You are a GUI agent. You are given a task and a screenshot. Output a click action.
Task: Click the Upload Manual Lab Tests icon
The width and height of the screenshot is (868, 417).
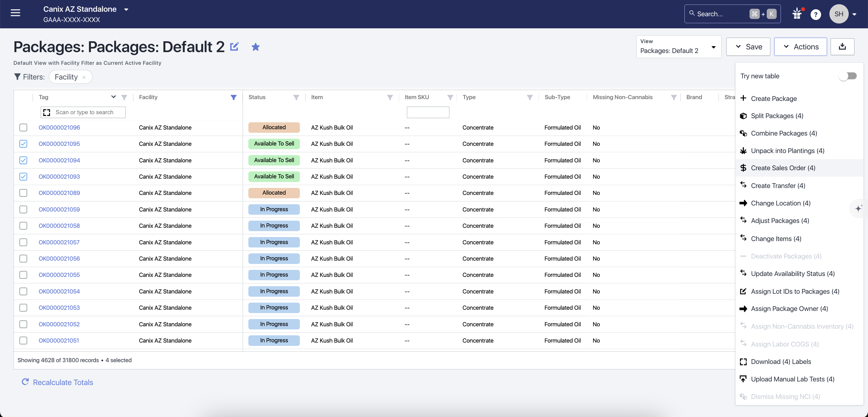tap(743, 379)
